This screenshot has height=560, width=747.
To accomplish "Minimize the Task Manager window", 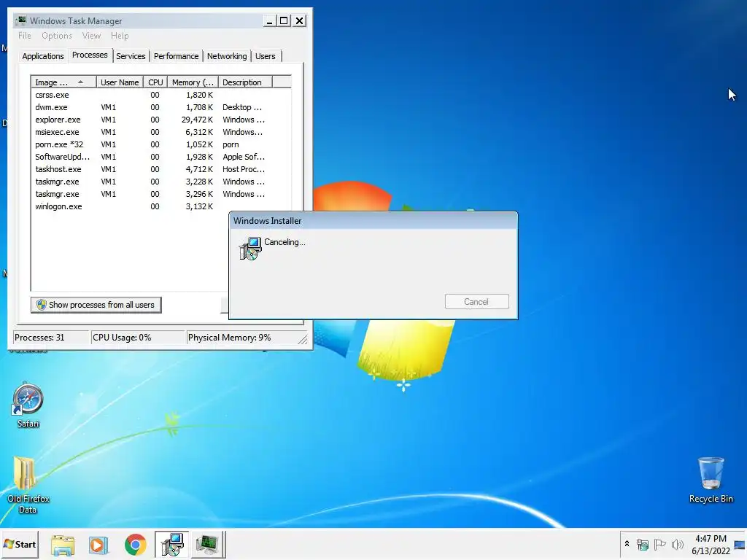I will pos(269,20).
